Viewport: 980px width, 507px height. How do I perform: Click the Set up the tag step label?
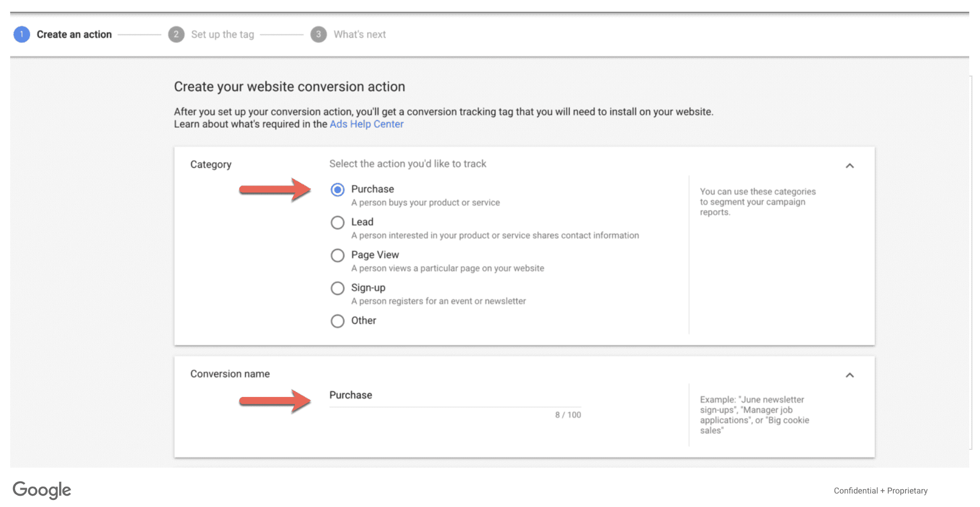223,34
